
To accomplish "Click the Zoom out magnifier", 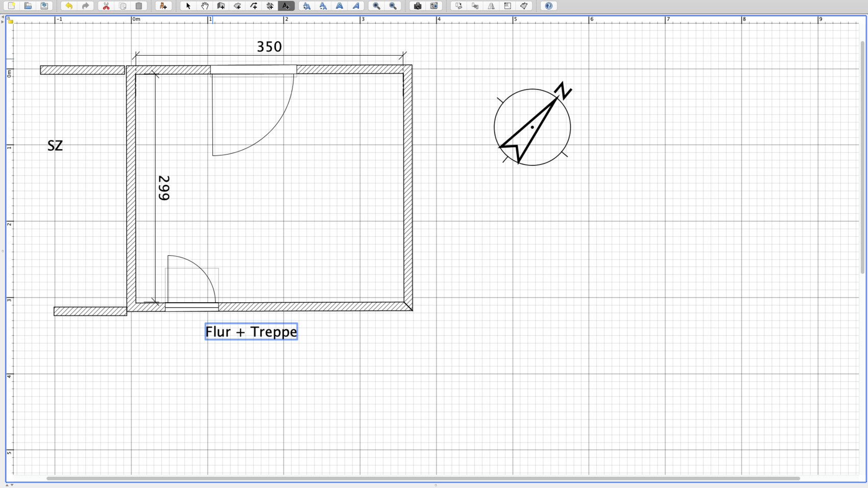I will pyautogui.click(x=393, y=6).
